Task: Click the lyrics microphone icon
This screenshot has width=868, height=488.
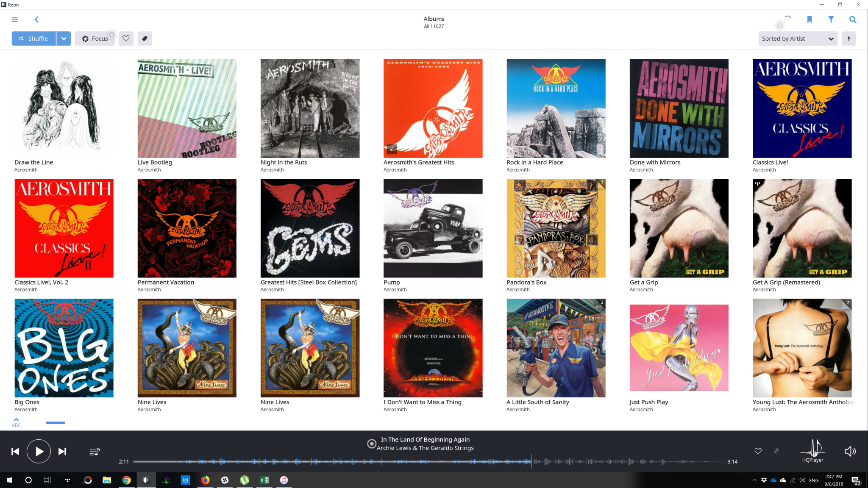Action: 776,451
